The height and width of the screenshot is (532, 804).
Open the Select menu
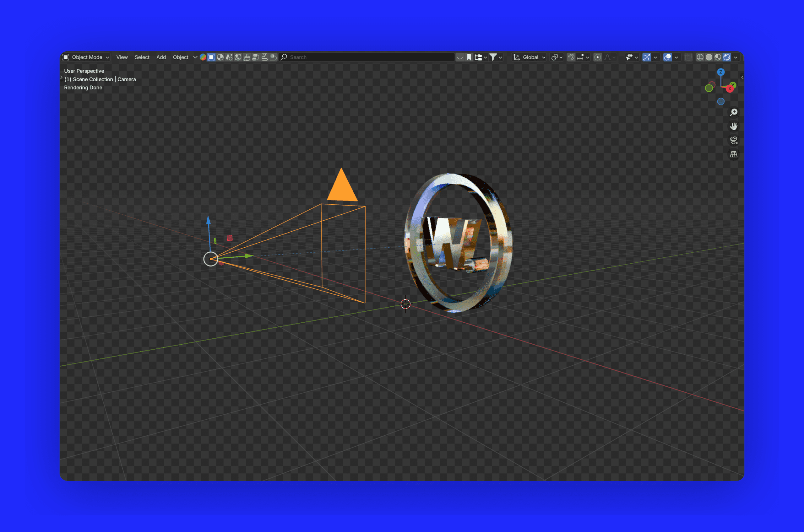point(142,57)
